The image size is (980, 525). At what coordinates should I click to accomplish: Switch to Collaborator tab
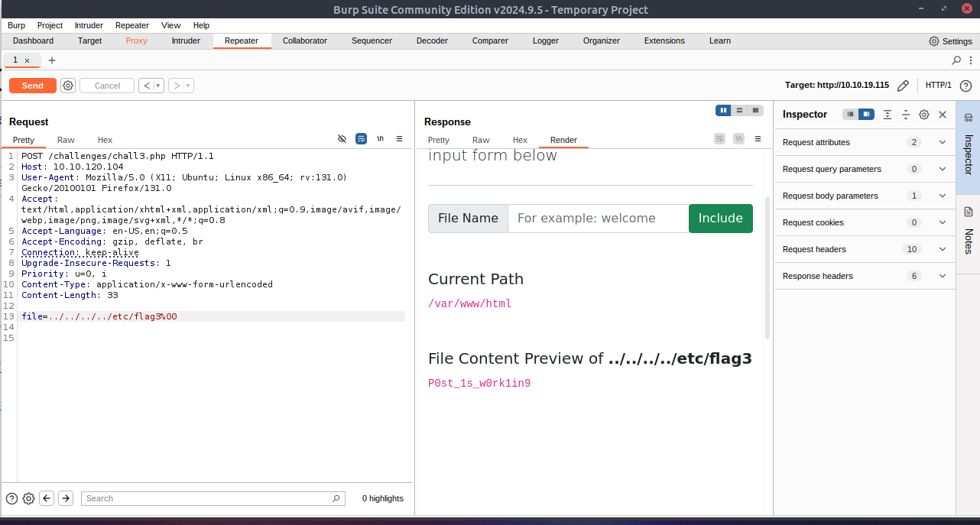pos(304,41)
